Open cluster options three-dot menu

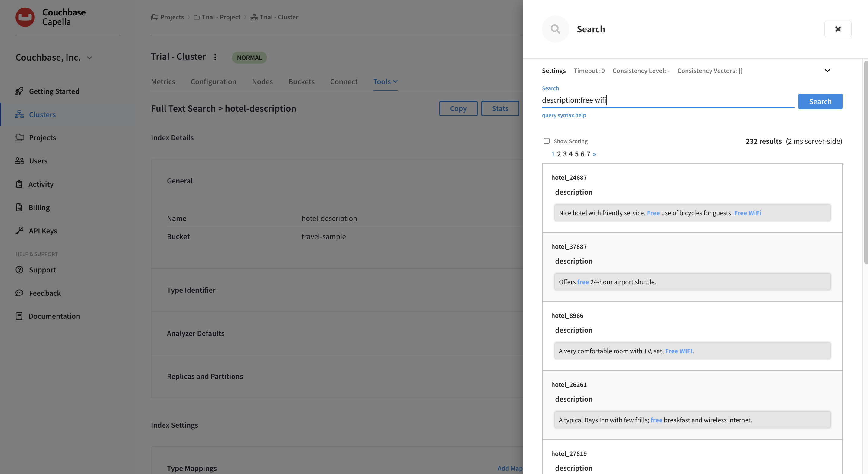(x=215, y=57)
